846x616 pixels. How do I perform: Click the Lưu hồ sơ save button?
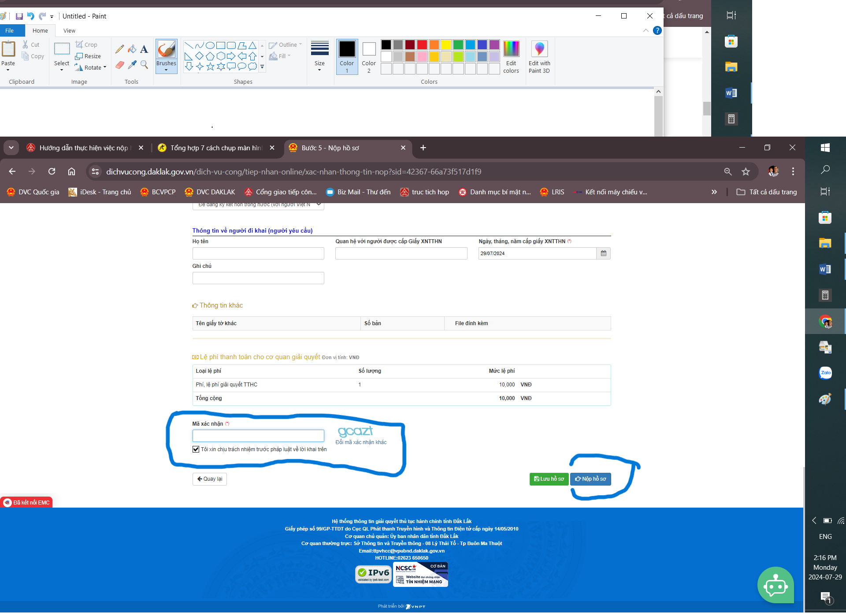tap(549, 479)
